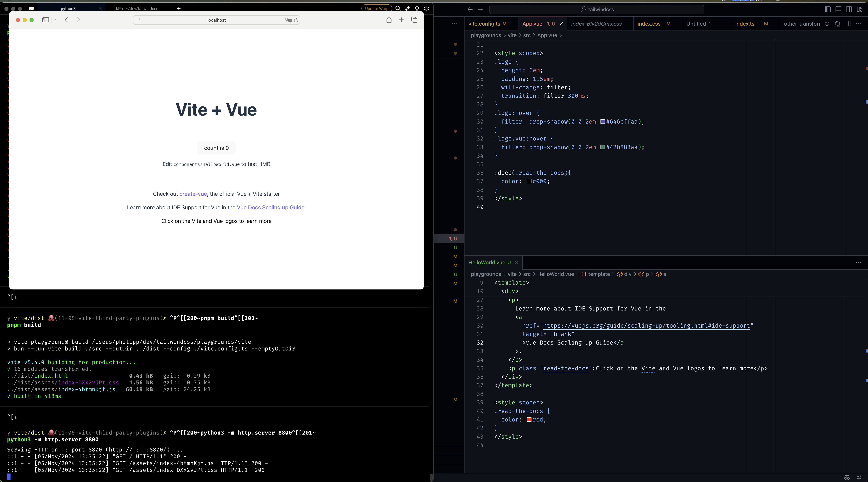Follow the create-vue link
Viewport: 868px width, 482px height.
pos(193,194)
